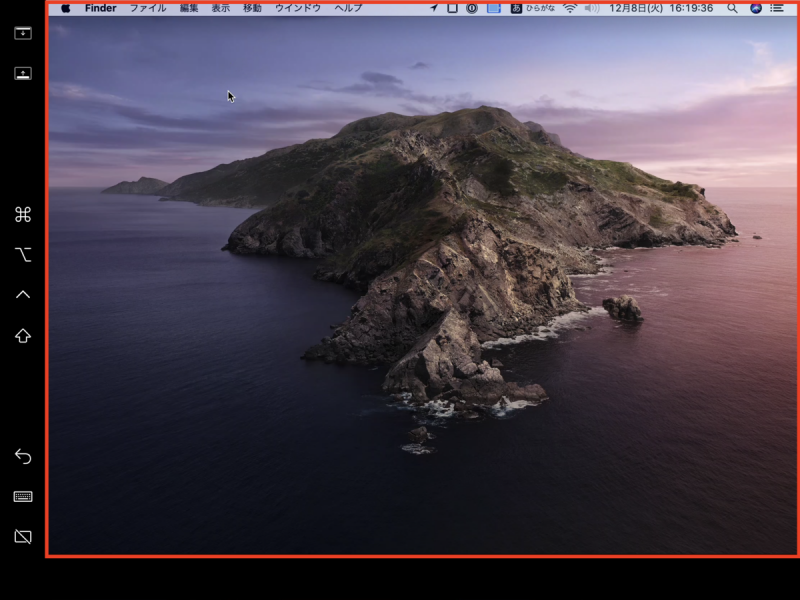Image resolution: width=800 pixels, height=600 pixels.
Task: Hold the Command modifier key in sidebar
Action: coord(23,214)
